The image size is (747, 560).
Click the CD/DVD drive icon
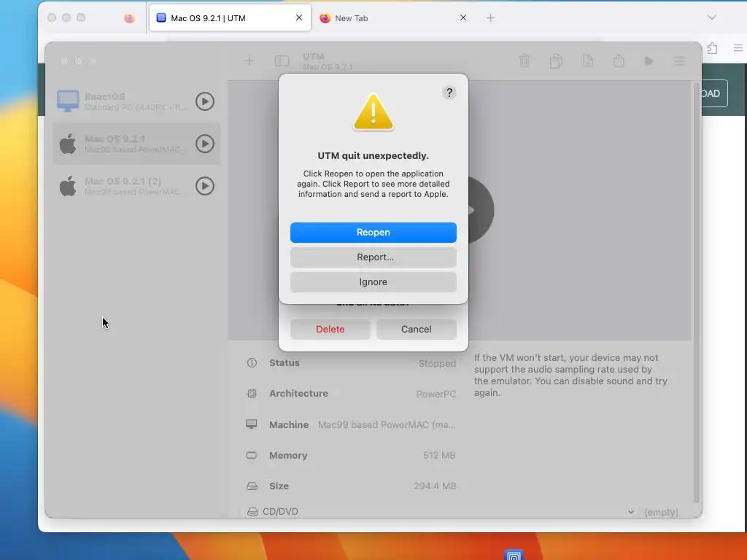point(252,511)
